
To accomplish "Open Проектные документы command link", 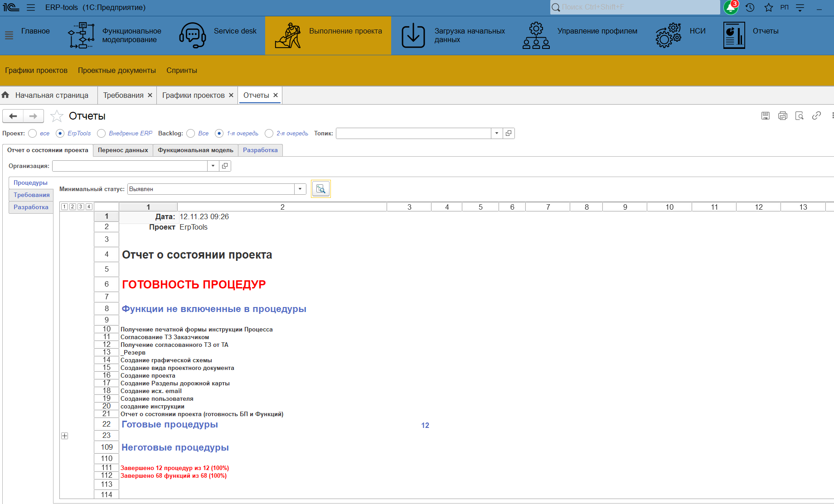I will pyautogui.click(x=117, y=70).
